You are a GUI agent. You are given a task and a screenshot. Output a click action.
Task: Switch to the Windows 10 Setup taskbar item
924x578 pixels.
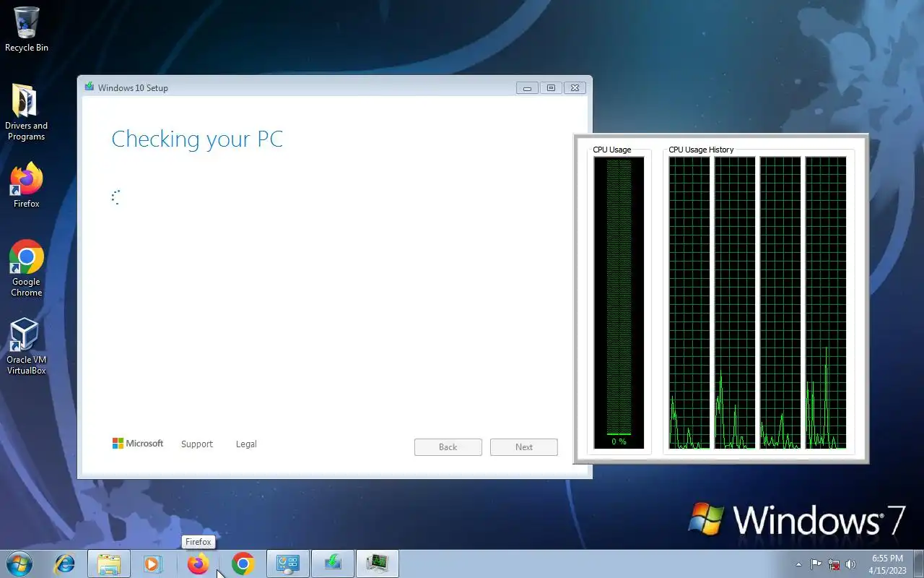click(333, 564)
